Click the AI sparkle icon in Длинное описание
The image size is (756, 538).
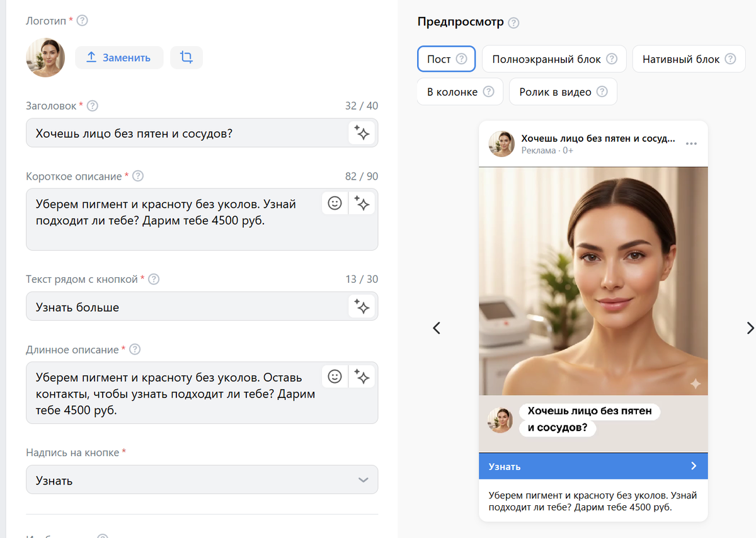(362, 376)
